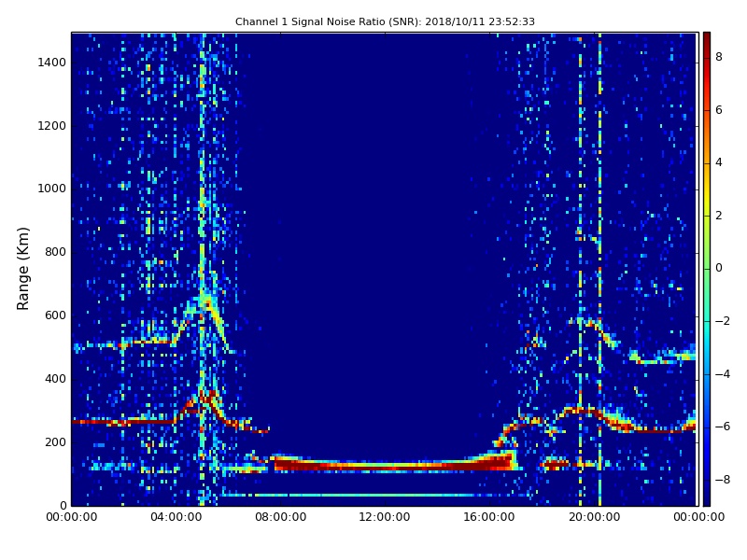Screen dimensions: 747x560
Task: Click the colorbar value −6 label
Action: pyautogui.click(x=723, y=427)
